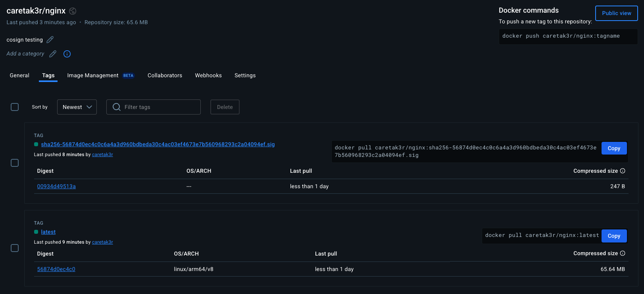The height and width of the screenshot is (294, 644).
Task: Open digest link 00934d49513a
Action: click(56, 186)
